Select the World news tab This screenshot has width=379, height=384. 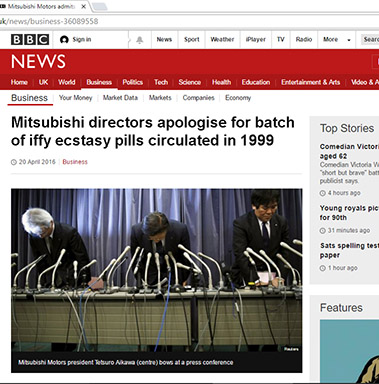pyautogui.click(x=67, y=82)
